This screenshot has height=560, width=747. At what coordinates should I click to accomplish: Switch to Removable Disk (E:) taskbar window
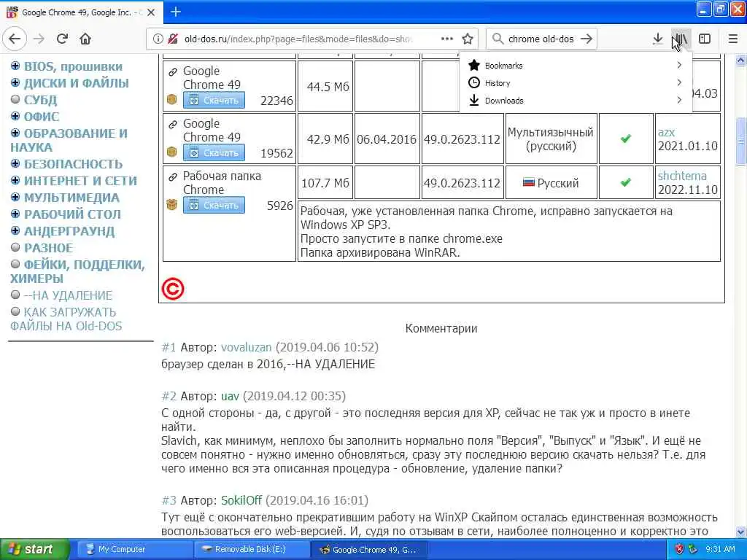tap(252, 549)
